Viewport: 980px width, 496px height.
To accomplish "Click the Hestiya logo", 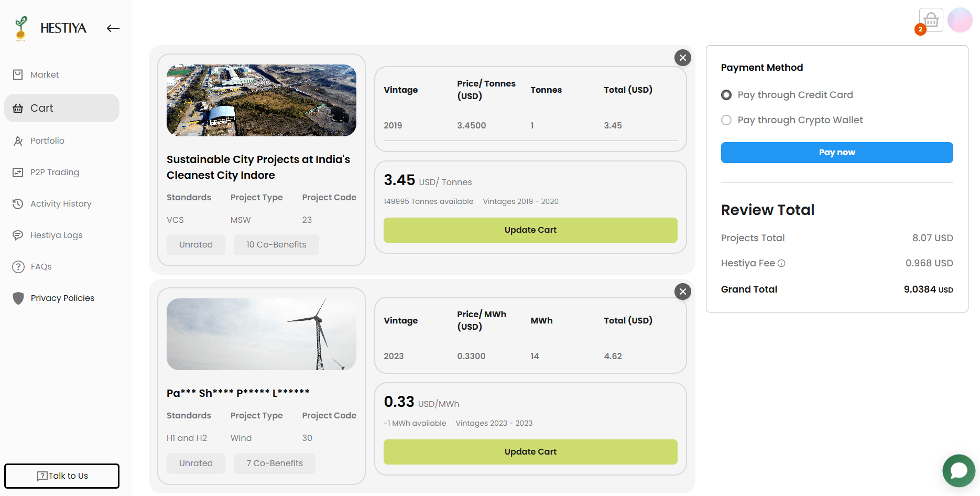I will point(49,27).
